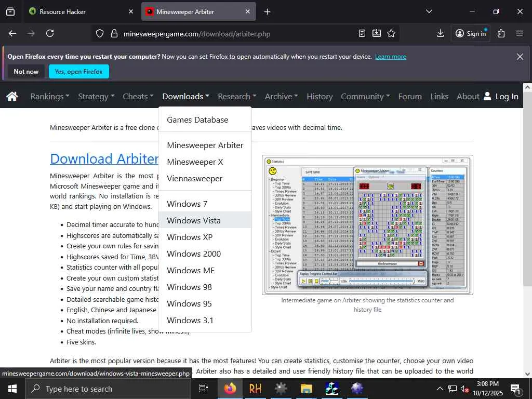Image resolution: width=532 pixels, height=399 pixels.
Task: Save page to Pocket icon
Action: 377,33
